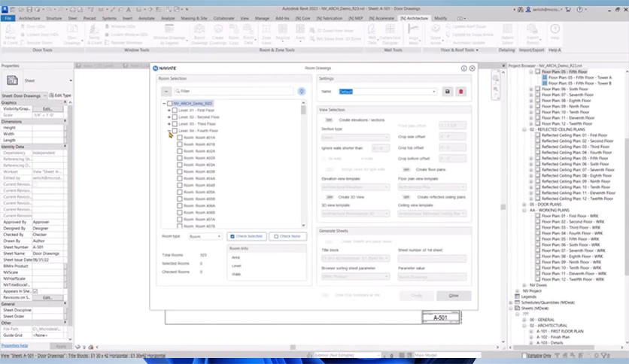Screen dimensions: 629x364
Task: Switch to the Modify ribbon tab
Action: 440,19
